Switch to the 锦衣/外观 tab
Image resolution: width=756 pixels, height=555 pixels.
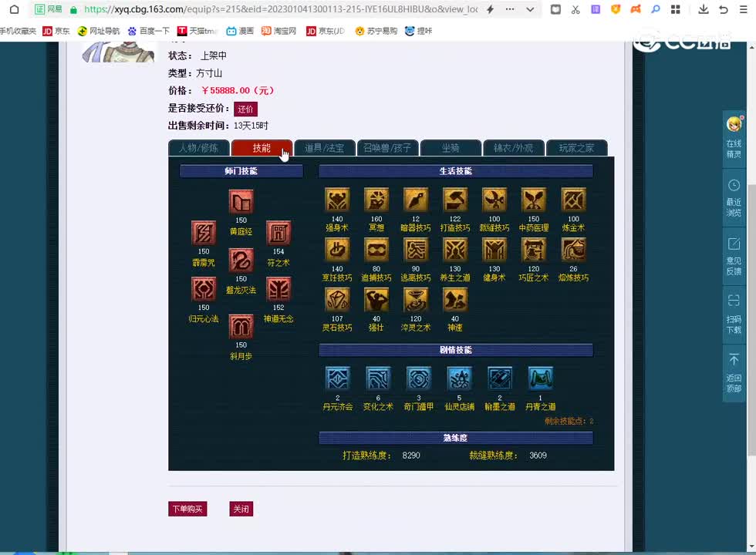tap(514, 148)
